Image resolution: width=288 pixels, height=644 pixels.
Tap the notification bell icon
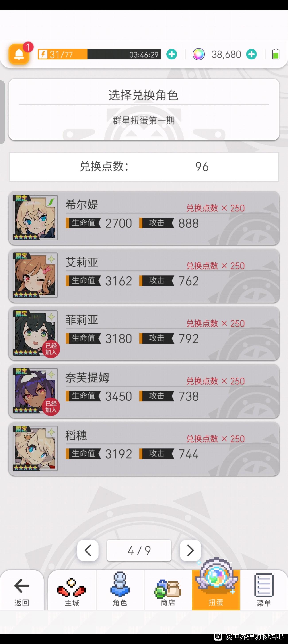19,54
